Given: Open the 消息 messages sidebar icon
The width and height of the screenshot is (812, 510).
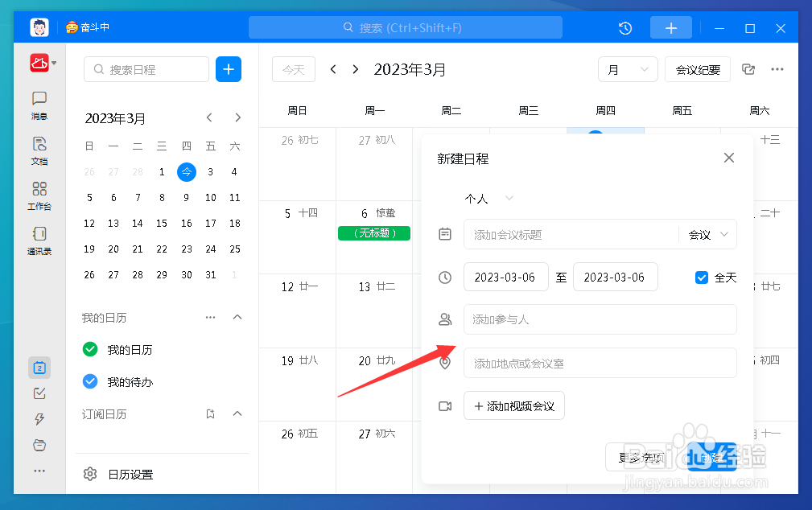Looking at the screenshot, I should click(39, 105).
